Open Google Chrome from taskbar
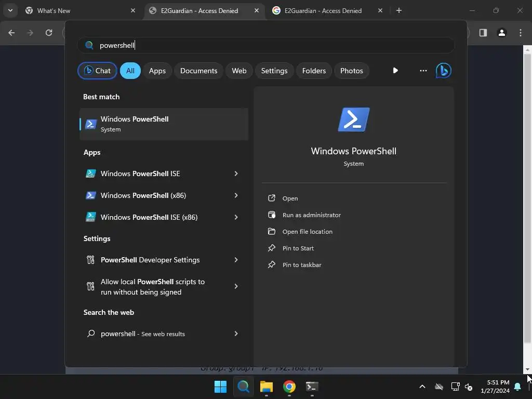Image resolution: width=532 pixels, height=399 pixels. [x=289, y=387]
